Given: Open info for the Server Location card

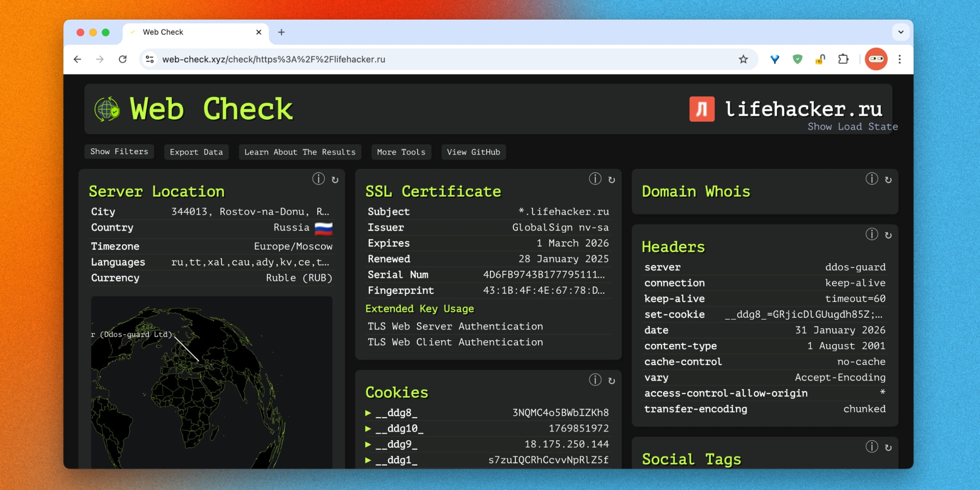Looking at the screenshot, I should click(319, 179).
